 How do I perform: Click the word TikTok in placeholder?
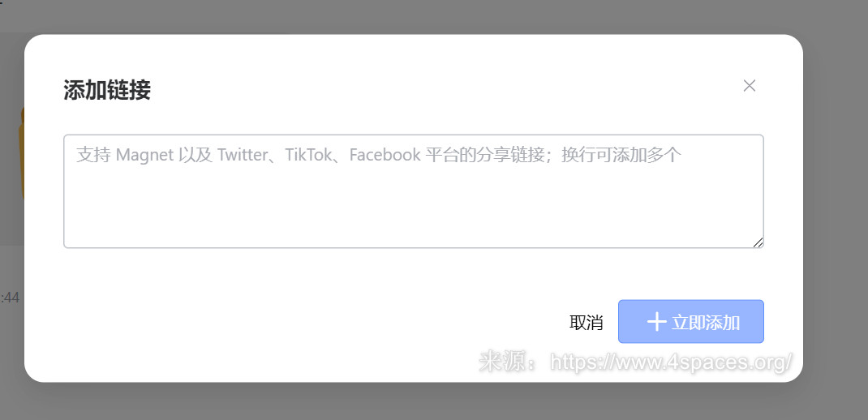[307, 155]
